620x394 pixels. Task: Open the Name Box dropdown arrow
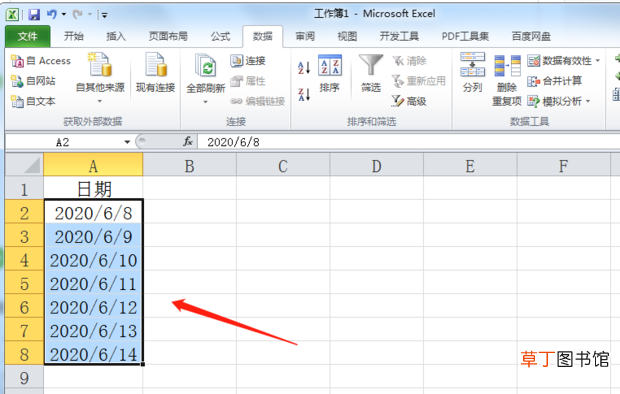[x=127, y=142]
